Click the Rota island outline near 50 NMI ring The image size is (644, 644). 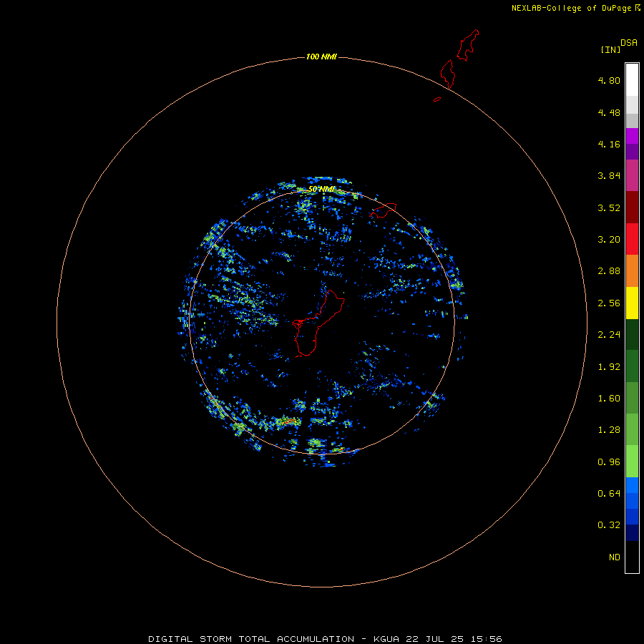click(383, 210)
